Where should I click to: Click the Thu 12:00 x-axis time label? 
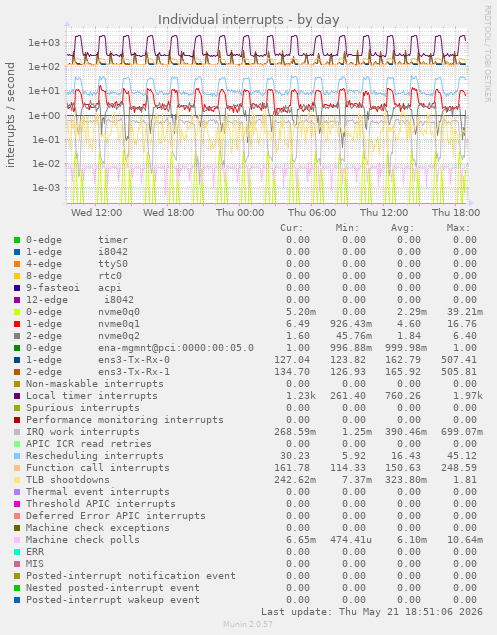384,213
